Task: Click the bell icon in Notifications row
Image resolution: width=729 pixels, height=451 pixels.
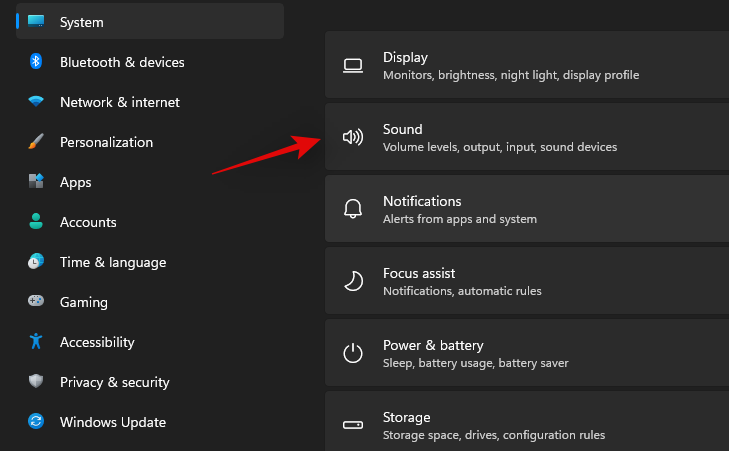Action: click(x=353, y=209)
